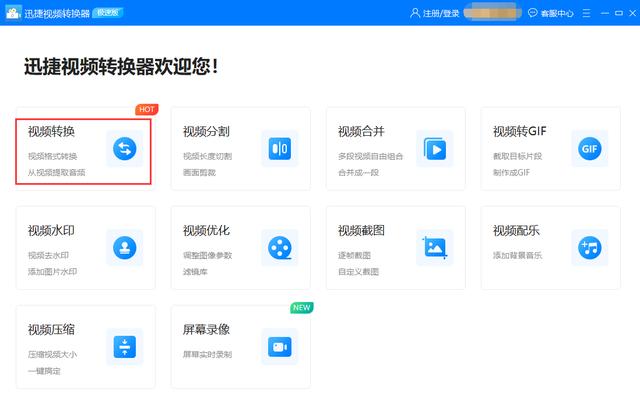Click the 视频截图 picture crop icon

click(x=435, y=248)
